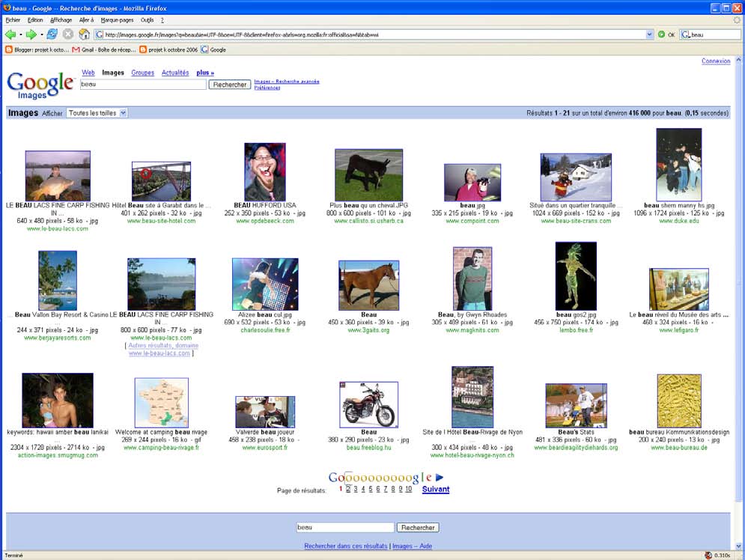
Task: Click the green OK go button
Action: [x=666, y=34]
